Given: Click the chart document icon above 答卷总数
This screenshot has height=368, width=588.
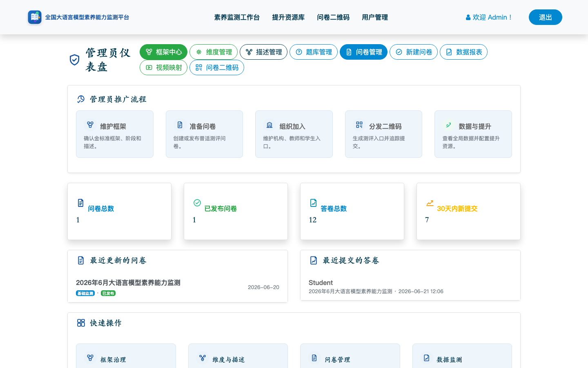Looking at the screenshot, I should 314,203.
